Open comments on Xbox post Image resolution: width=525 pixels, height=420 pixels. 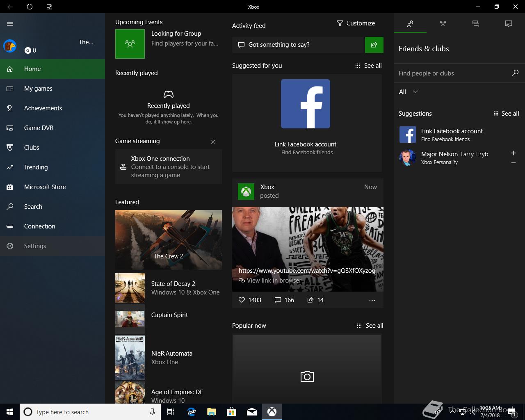[x=284, y=300]
